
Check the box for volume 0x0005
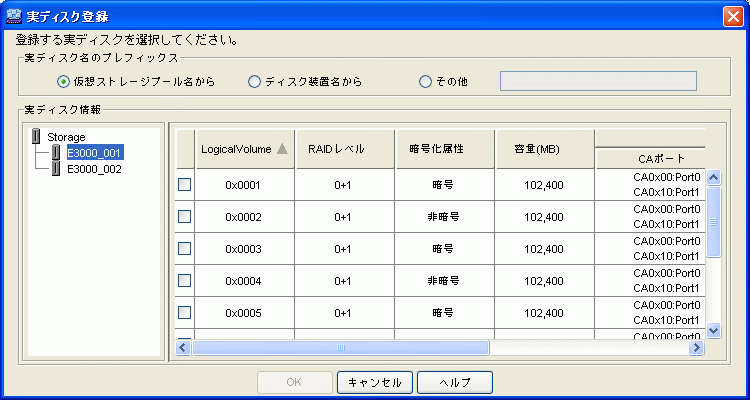point(185,312)
